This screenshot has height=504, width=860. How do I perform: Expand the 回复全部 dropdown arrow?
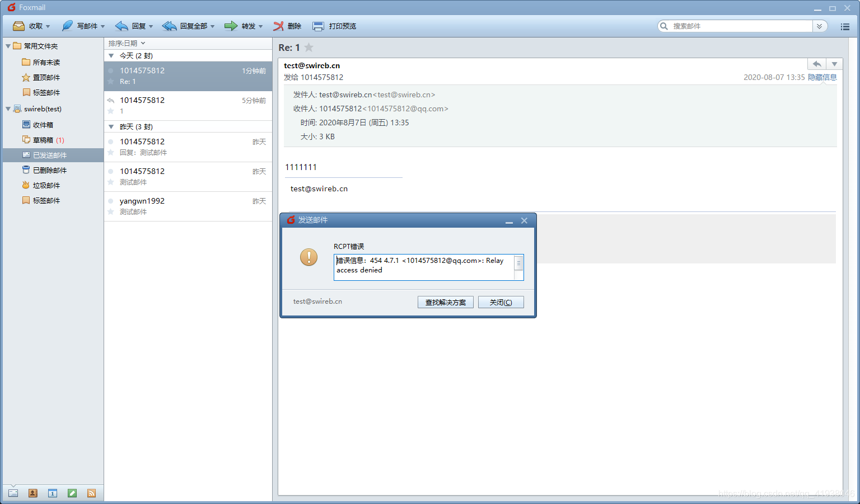213,26
